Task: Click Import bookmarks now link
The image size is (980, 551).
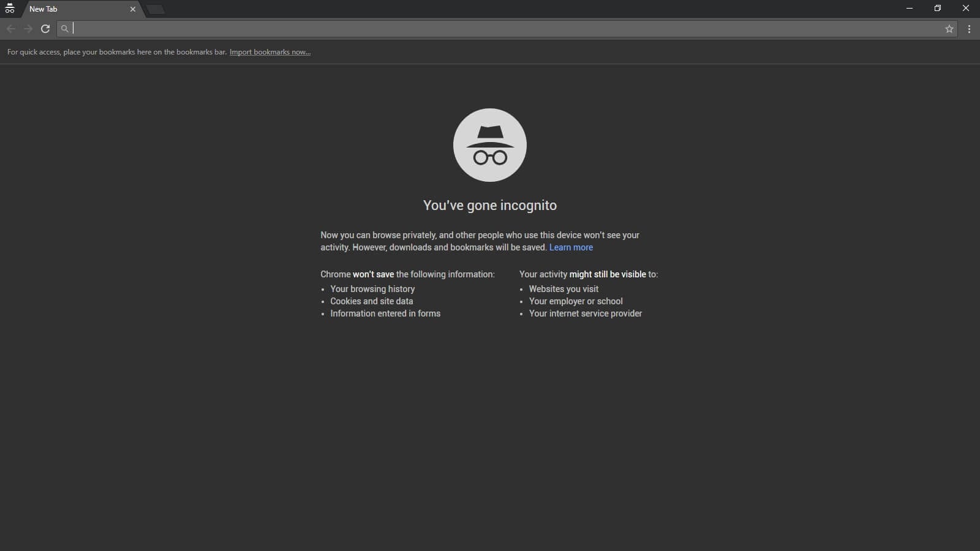Action: pos(270,52)
